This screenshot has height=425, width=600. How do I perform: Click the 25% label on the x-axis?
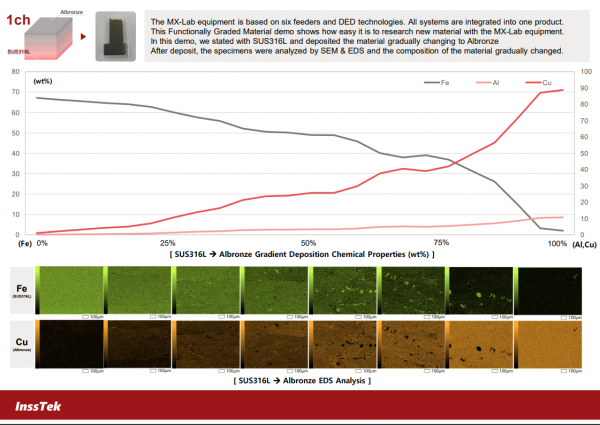tap(167, 243)
